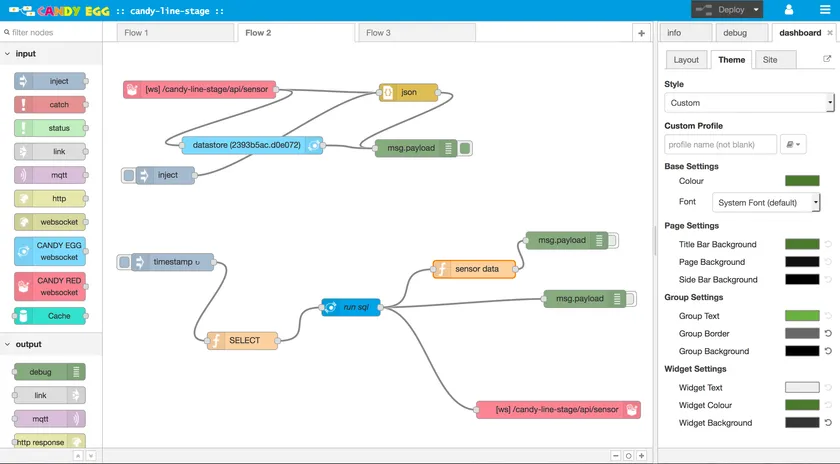Expand palette categories down arrow
840x464 pixels.
pyautogui.click(x=91, y=455)
